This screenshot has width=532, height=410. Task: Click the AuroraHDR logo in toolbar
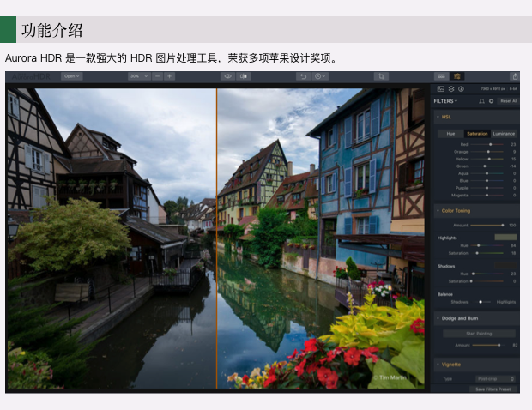click(x=31, y=76)
